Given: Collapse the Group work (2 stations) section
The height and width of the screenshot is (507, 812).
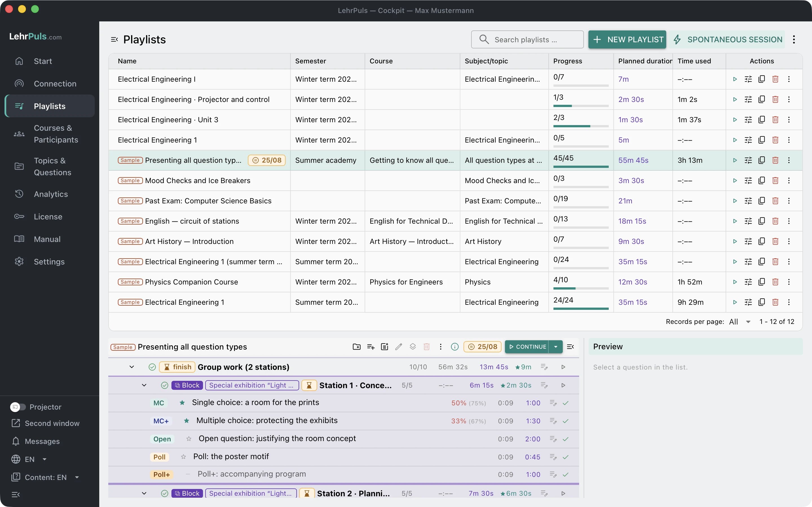Looking at the screenshot, I should coord(132,367).
